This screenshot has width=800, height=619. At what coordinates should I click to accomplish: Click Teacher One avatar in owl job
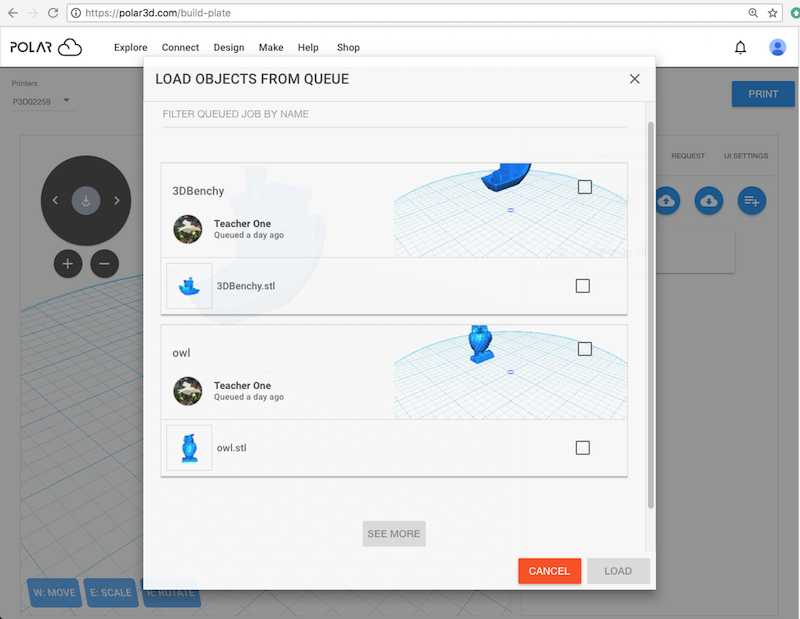(188, 391)
